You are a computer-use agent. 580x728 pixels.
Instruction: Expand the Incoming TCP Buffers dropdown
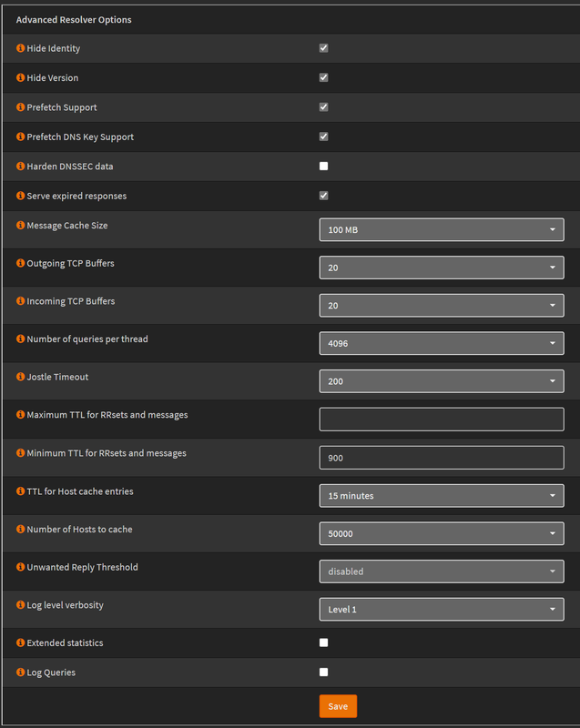pos(442,306)
